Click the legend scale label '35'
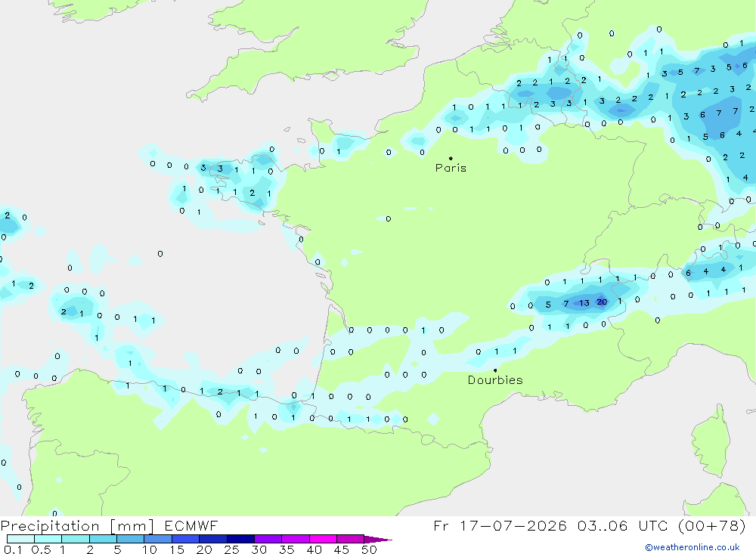Image resolution: width=756 pixels, height=554 pixels. coord(287,549)
